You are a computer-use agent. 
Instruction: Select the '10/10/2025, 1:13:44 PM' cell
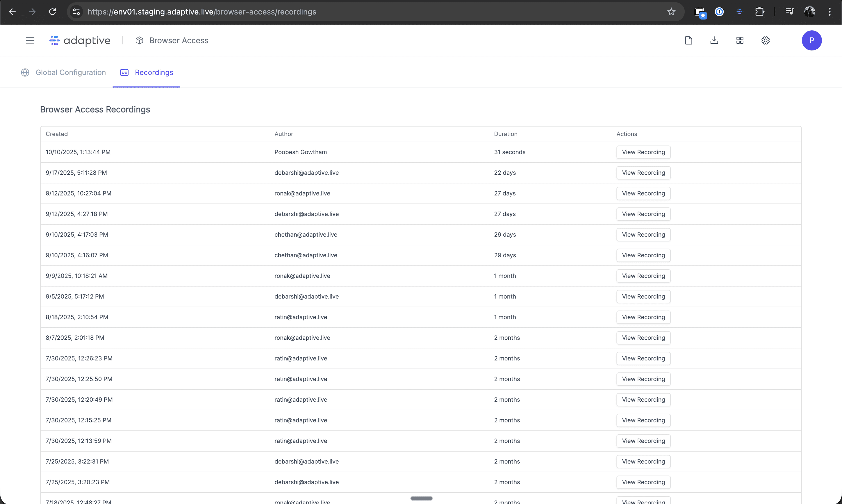tap(78, 152)
